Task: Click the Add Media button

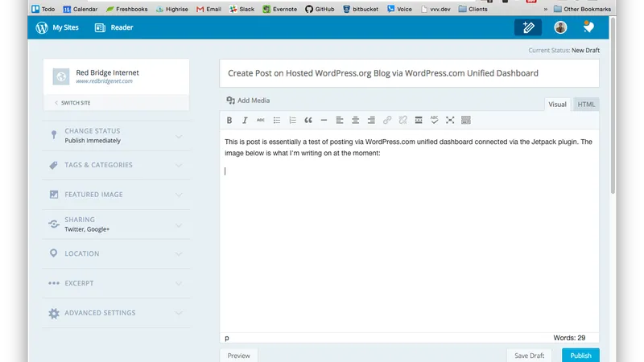Action: tap(248, 100)
